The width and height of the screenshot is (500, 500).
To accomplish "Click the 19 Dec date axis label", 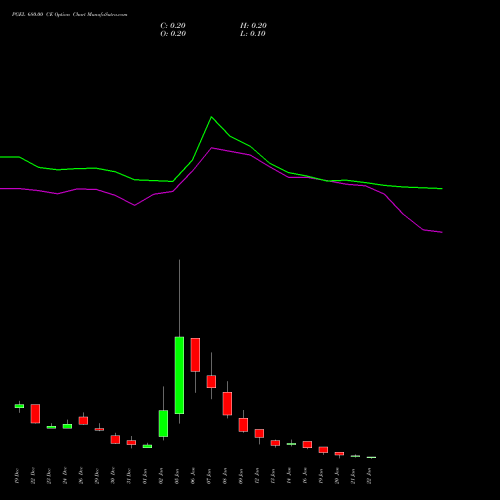I will 17,476.
